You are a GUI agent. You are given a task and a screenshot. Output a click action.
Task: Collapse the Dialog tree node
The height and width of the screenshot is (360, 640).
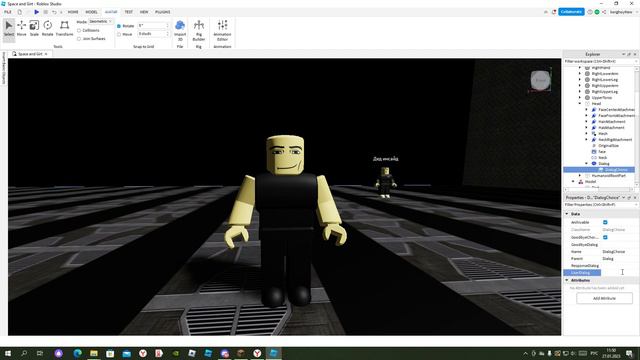pyautogui.click(x=587, y=163)
